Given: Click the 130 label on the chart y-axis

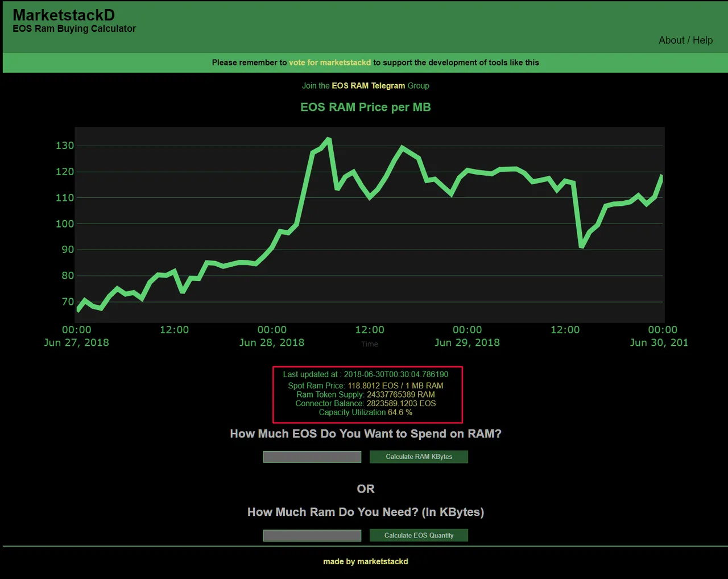Looking at the screenshot, I should pyautogui.click(x=65, y=146).
